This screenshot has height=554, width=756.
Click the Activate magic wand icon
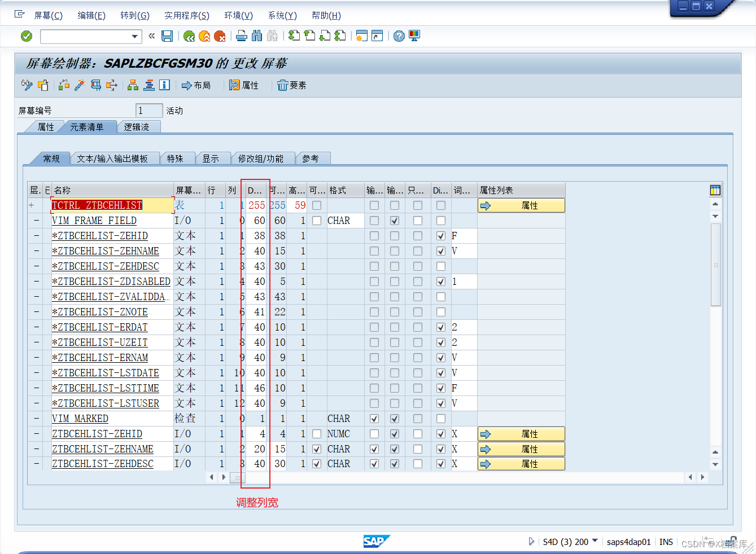[80, 85]
